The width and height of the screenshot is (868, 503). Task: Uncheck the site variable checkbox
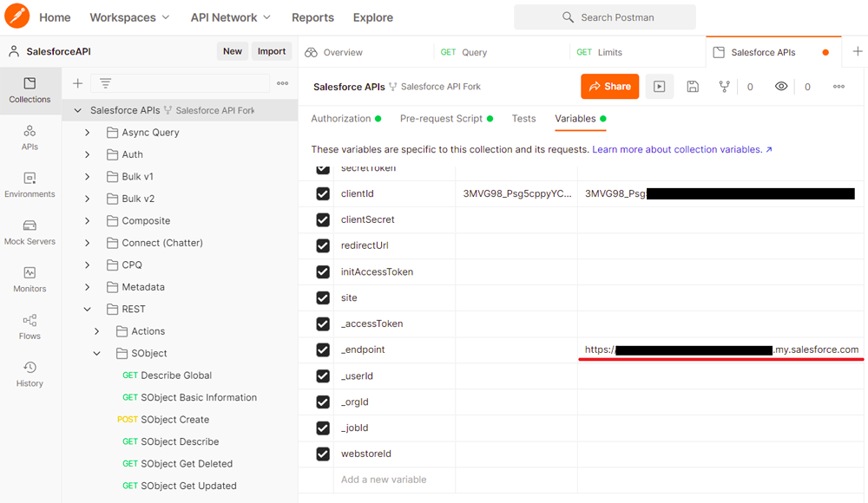323,297
